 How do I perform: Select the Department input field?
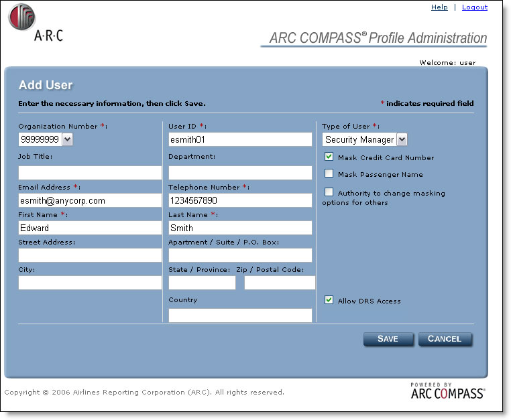tap(240, 173)
